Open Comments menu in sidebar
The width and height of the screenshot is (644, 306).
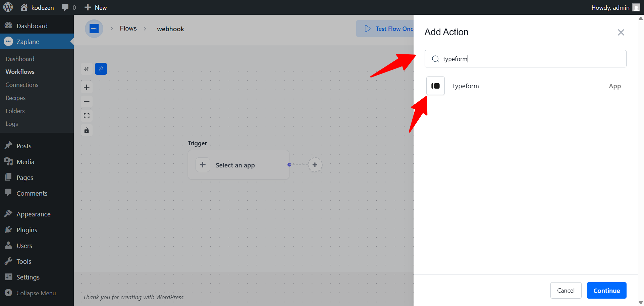tap(37, 193)
